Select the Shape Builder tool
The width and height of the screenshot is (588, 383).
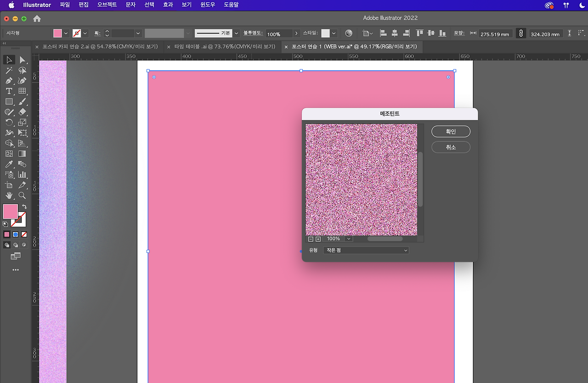9,143
